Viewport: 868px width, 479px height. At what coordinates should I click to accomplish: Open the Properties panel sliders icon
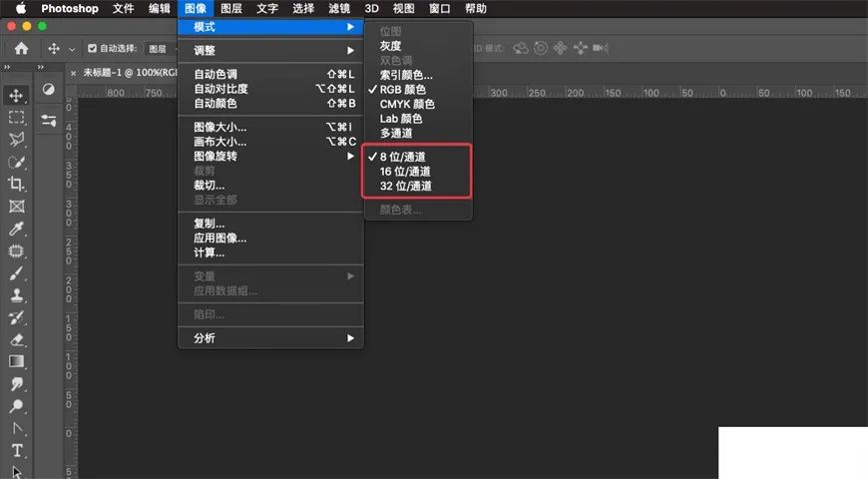pos(49,120)
